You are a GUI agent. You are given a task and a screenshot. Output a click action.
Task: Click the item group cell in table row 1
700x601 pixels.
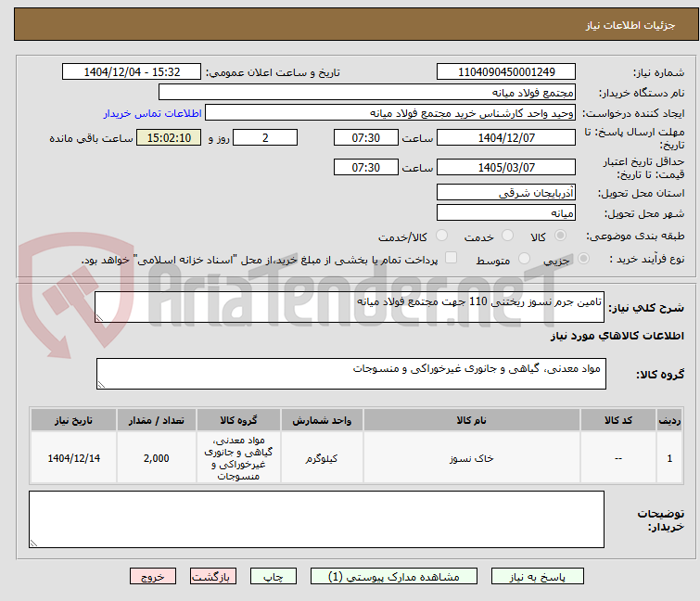click(x=238, y=458)
